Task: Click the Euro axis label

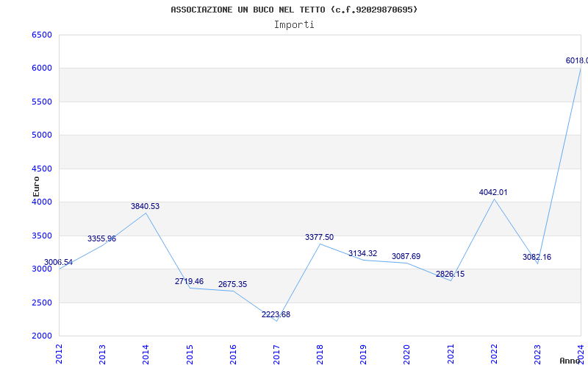Action: point(36,187)
